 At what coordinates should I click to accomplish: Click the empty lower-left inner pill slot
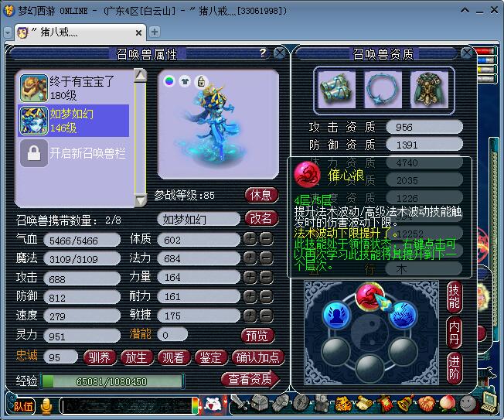coord(336,352)
